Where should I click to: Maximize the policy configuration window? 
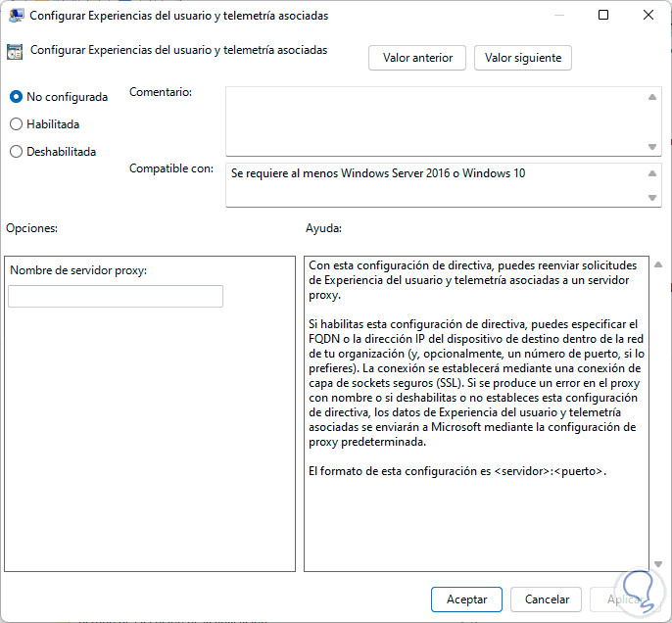pos(603,16)
